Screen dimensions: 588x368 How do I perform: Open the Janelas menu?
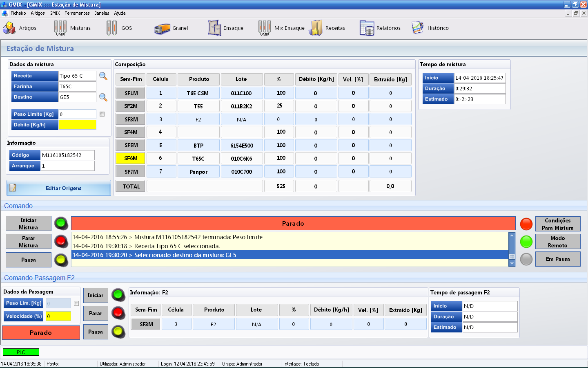pyautogui.click(x=102, y=13)
